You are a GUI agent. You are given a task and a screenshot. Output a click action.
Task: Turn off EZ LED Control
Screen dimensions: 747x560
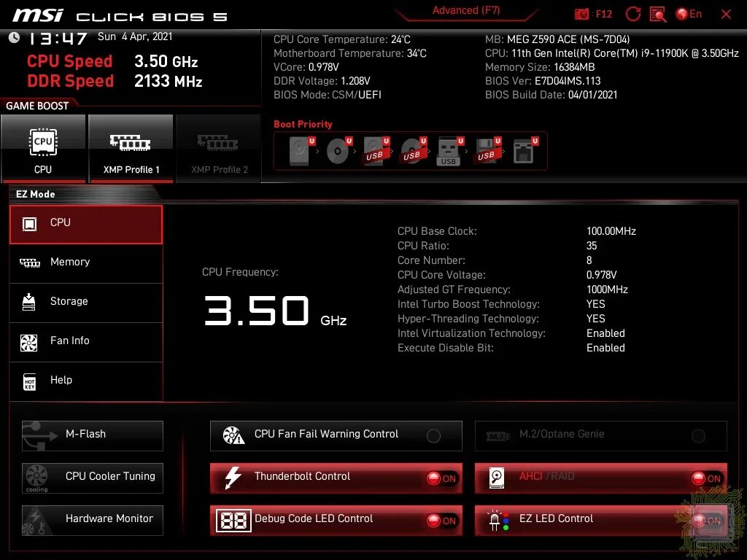[706, 521]
